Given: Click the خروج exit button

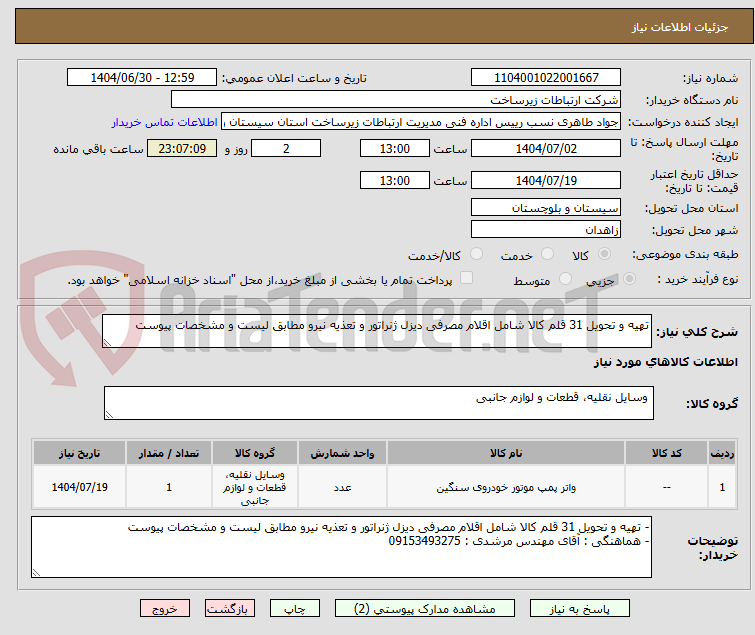Looking at the screenshot, I should tap(165, 609).
